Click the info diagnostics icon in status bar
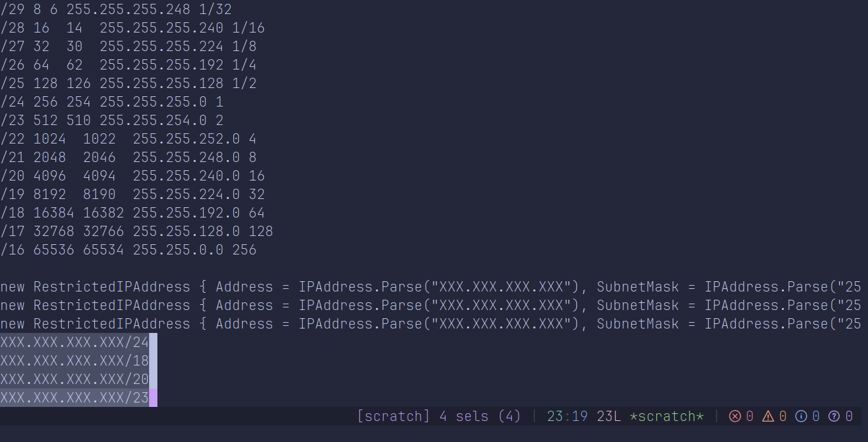 pos(801,416)
